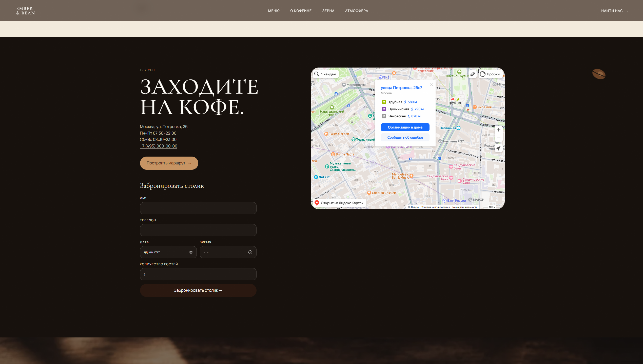Click the ДиПОС map marker
This screenshot has height=364, width=643.
click(316, 177)
